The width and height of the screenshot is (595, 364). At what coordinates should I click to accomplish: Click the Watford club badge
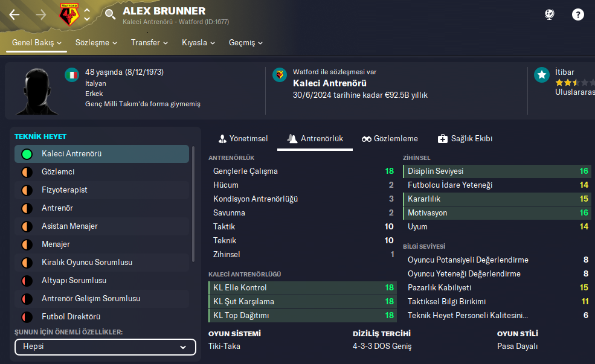coord(69,14)
